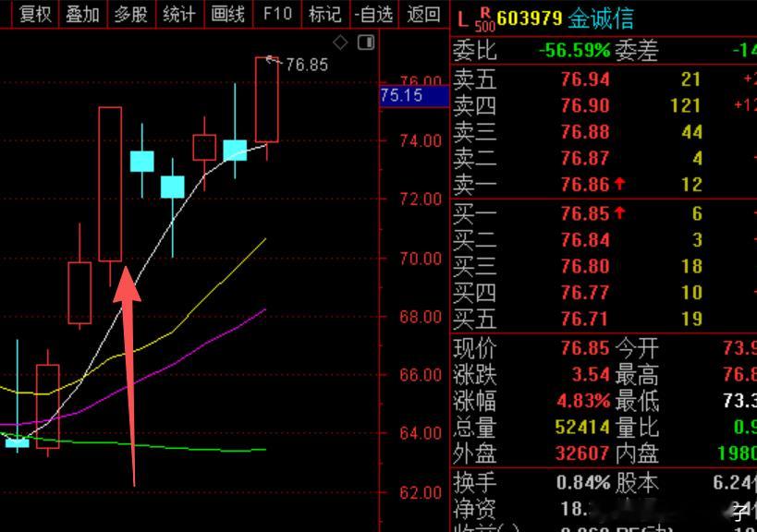Screen dimensions: 757x532
Task: Click the 卖五 row label
Action: [474, 79]
